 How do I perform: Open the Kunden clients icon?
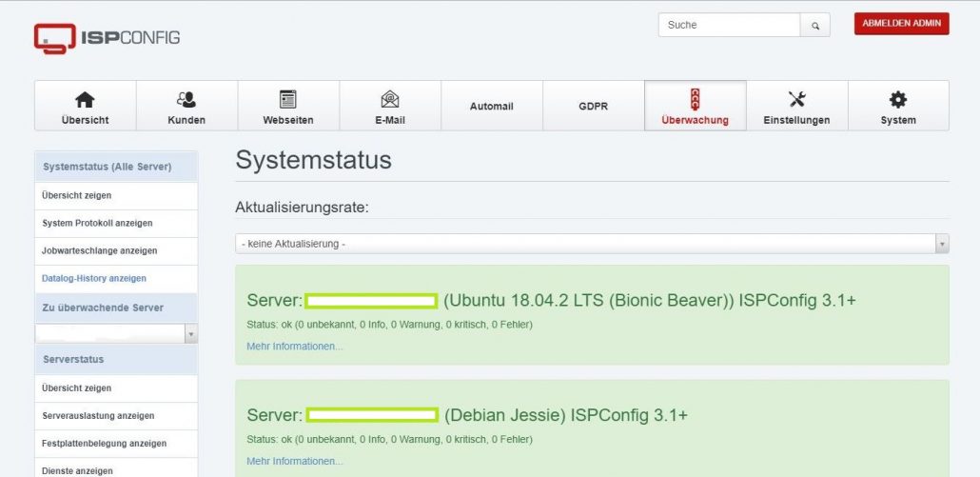186,100
